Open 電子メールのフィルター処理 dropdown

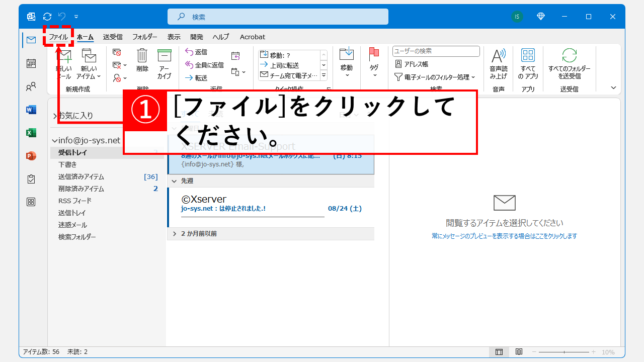(x=435, y=77)
